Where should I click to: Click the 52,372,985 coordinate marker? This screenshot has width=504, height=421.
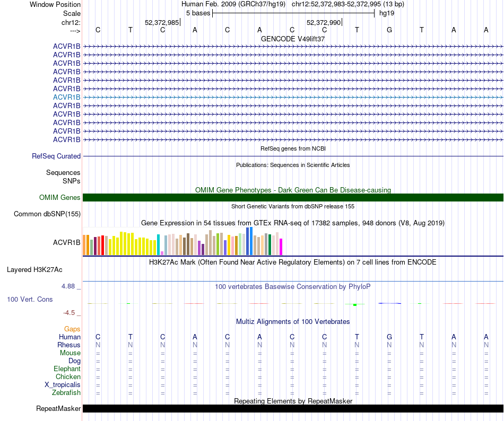pos(162,22)
